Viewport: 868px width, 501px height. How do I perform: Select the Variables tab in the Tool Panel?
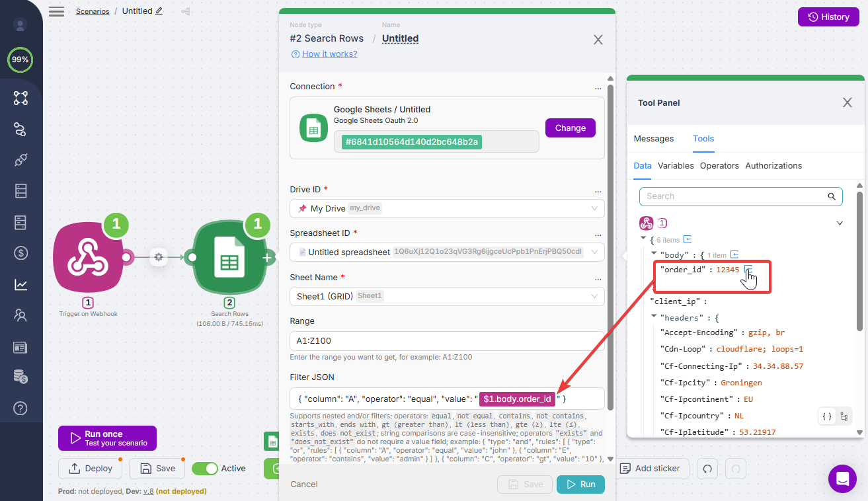coord(676,166)
